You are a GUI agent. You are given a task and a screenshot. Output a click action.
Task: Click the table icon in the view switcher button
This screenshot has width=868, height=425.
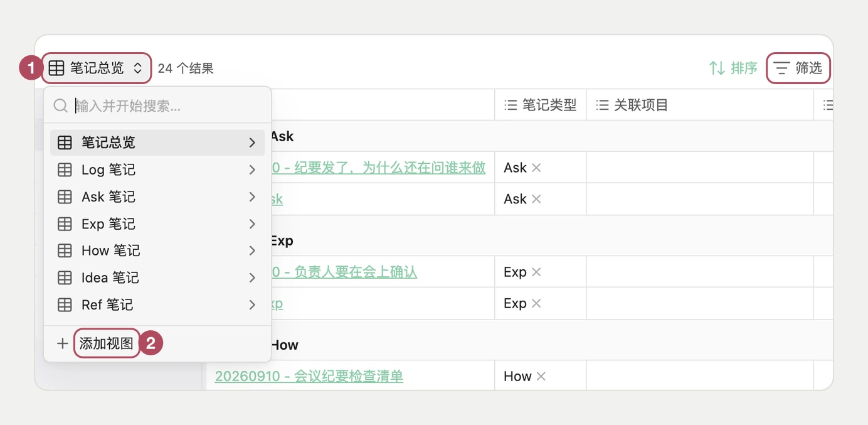click(x=56, y=68)
